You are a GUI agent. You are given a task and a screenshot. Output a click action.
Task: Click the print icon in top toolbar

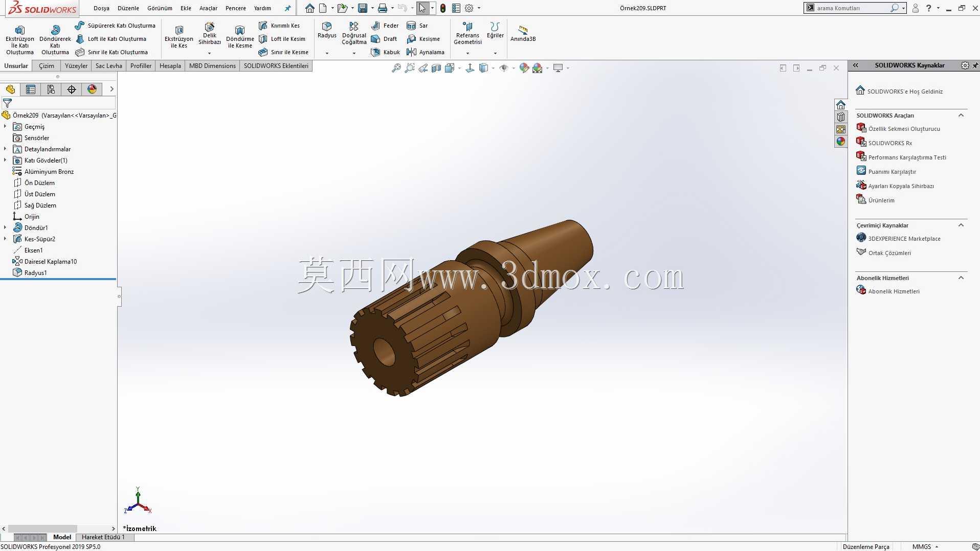pos(382,8)
